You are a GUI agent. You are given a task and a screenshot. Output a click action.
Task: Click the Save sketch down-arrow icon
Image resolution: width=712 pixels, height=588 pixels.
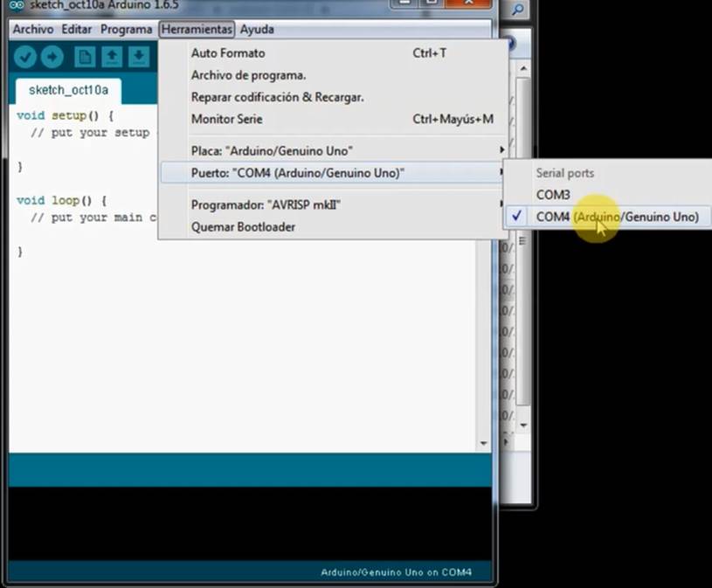139,57
